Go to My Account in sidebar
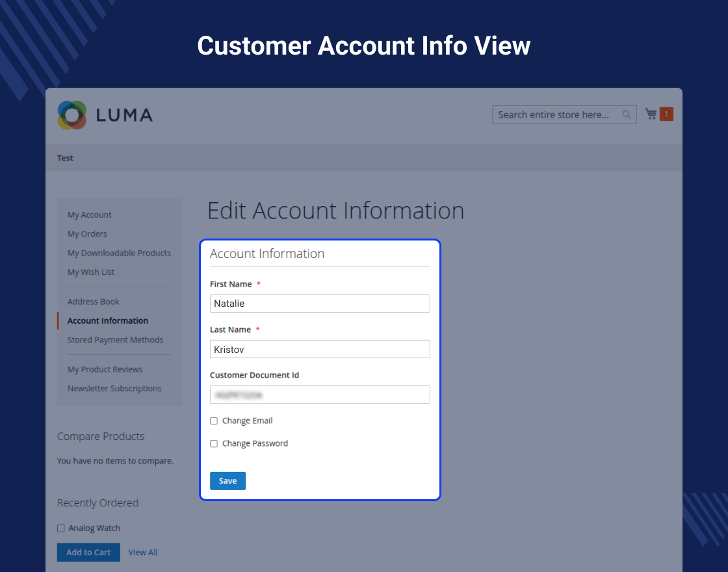This screenshot has width=728, height=572. 90,215
